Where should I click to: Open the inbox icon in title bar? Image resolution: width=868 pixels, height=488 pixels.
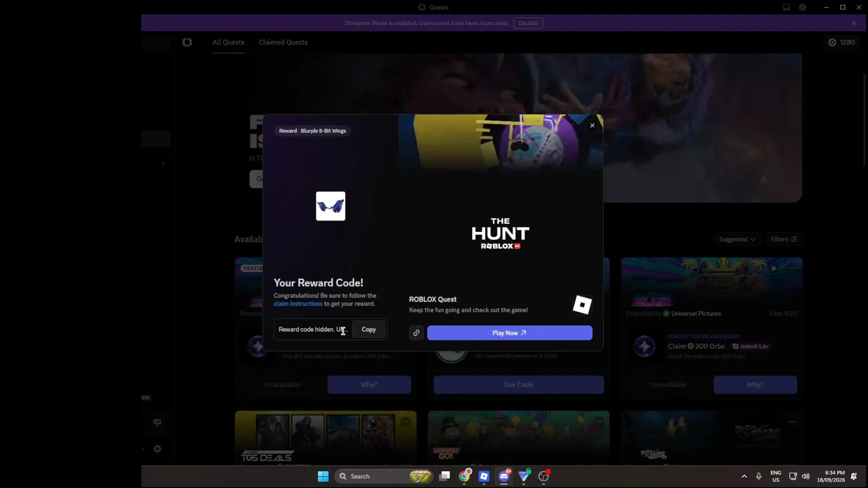[x=786, y=7]
